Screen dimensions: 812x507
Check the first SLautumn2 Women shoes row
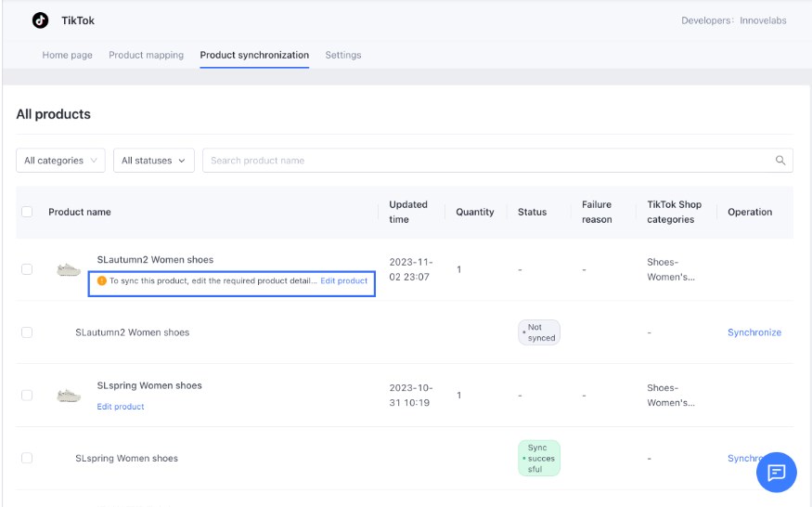[27, 269]
